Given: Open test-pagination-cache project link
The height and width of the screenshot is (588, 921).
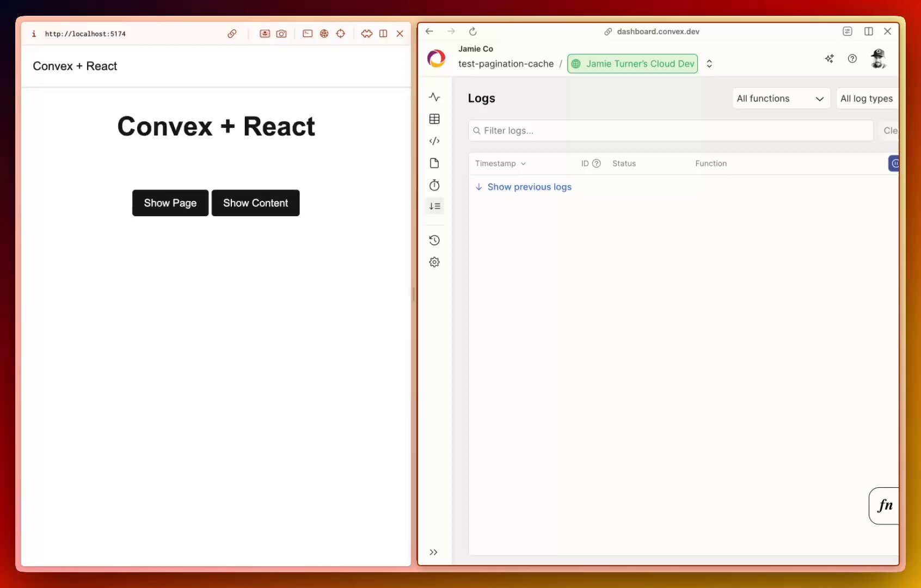Looking at the screenshot, I should click(x=506, y=64).
